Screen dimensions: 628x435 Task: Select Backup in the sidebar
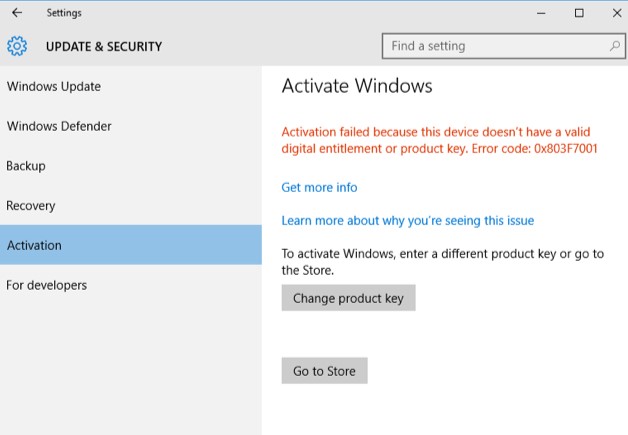click(131, 166)
